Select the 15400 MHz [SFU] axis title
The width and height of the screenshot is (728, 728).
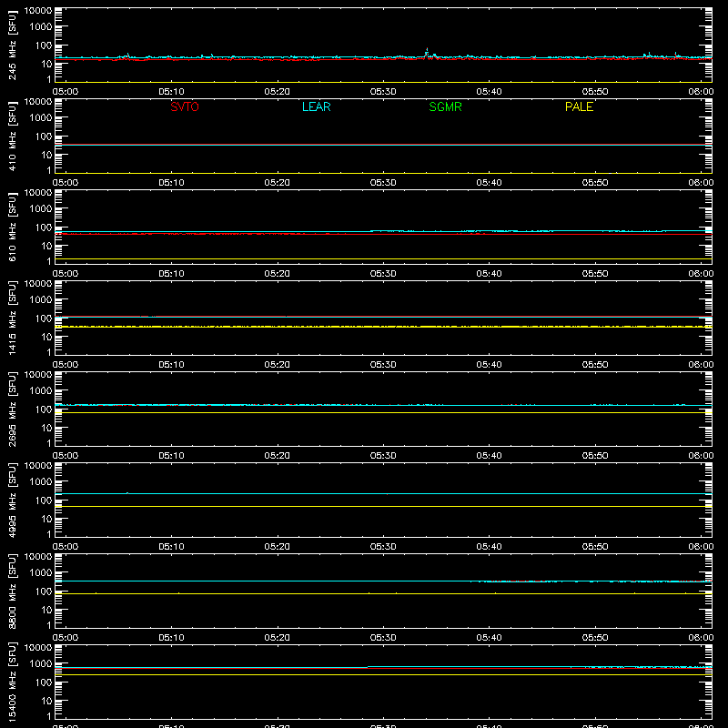[12, 682]
